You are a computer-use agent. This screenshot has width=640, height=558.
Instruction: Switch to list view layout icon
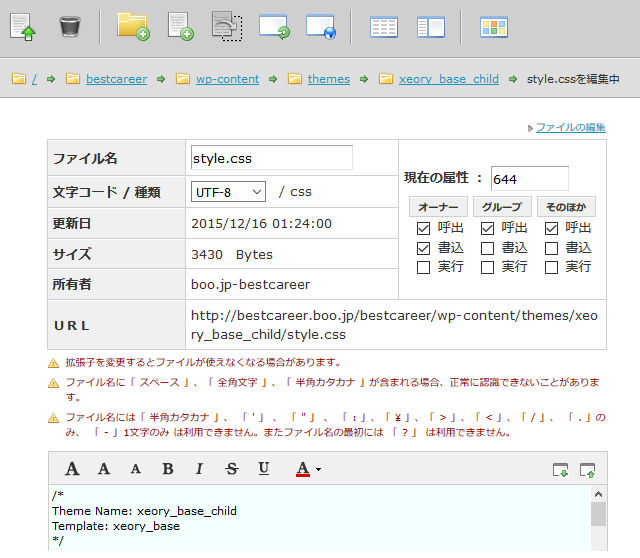(384, 27)
